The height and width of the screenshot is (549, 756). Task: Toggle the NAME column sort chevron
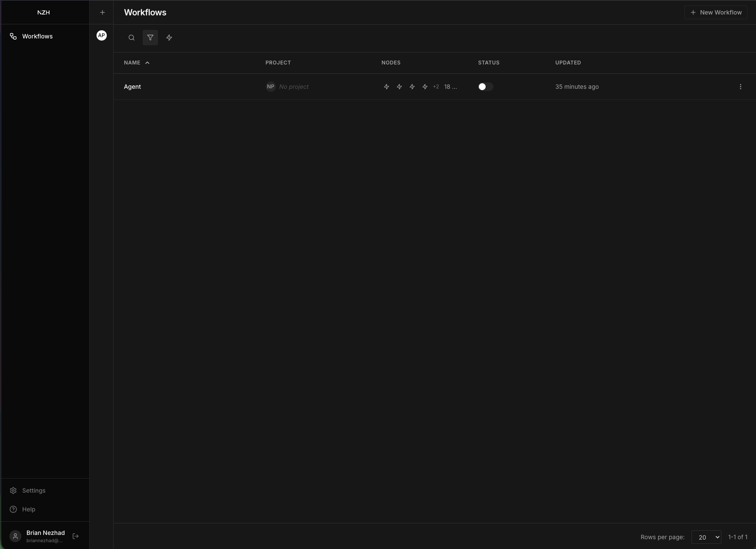coord(147,62)
